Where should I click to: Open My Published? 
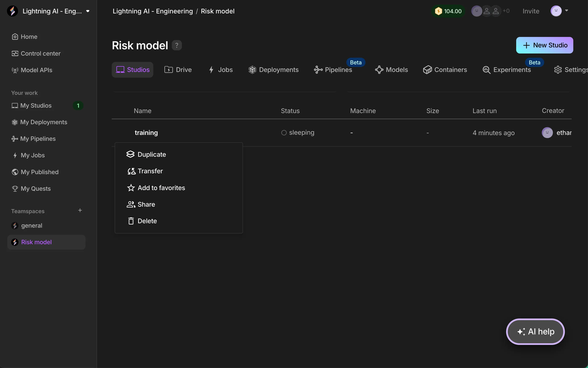pos(35,172)
